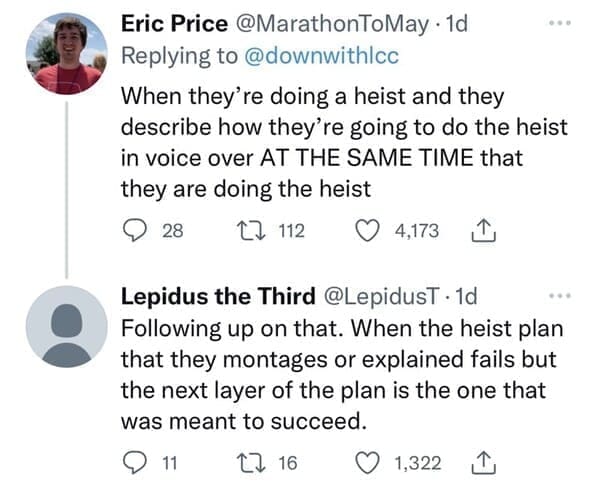This screenshot has height=494, width=600.
Task: Open Eric Price's profile picture
Action: point(67,53)
